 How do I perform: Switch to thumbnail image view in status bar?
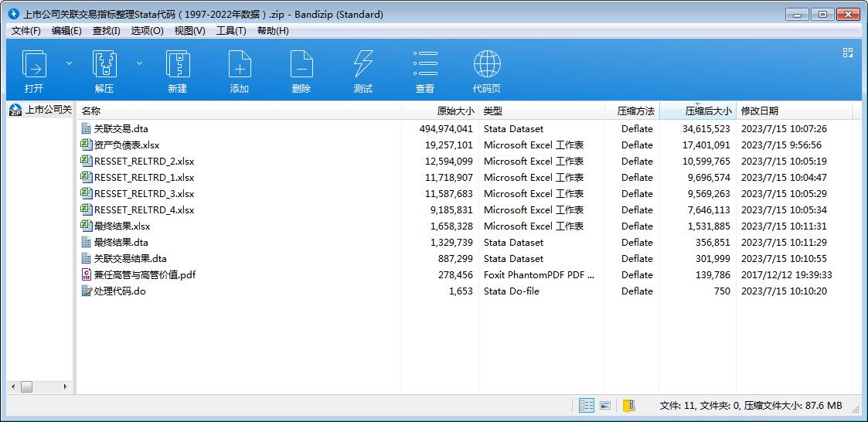[x=605, y=406]
